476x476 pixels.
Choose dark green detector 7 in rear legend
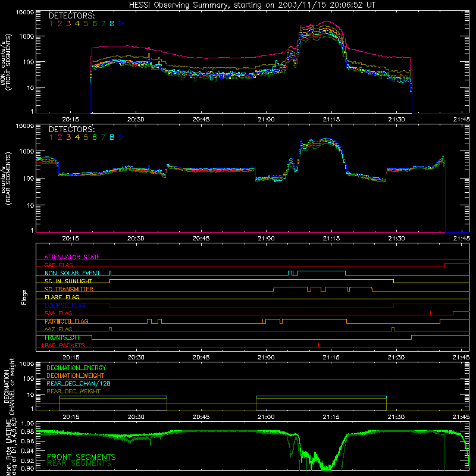click(103, 137)
